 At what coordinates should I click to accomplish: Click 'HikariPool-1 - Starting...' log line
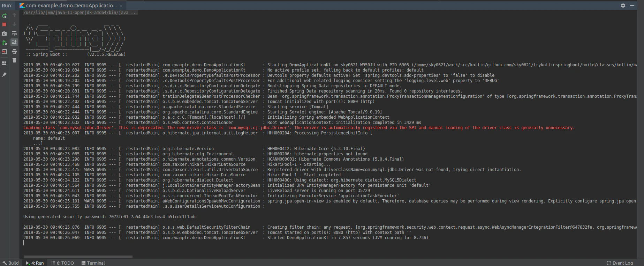[177, 164]
